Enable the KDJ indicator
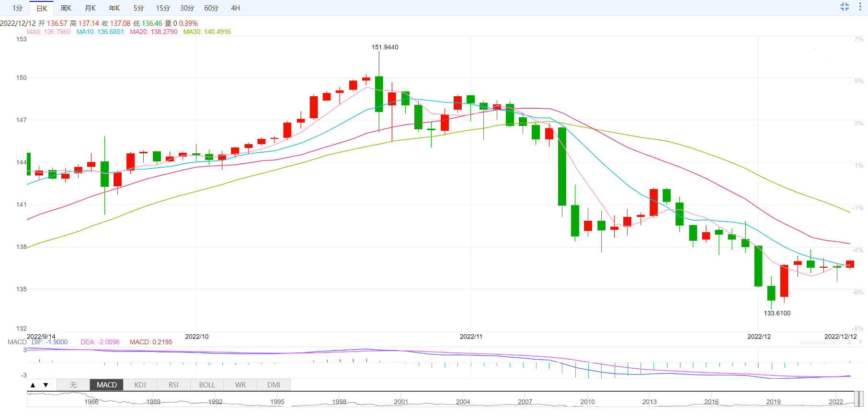 click(140, 385)
